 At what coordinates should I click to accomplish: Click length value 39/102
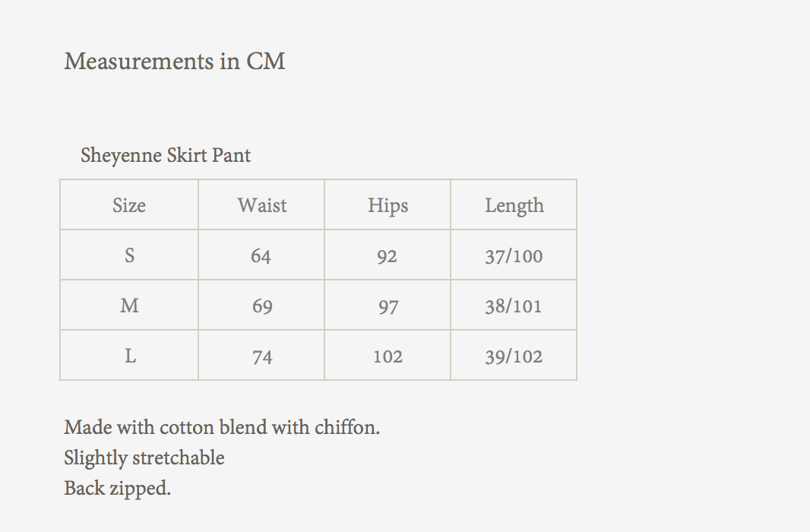coord(514,356)
